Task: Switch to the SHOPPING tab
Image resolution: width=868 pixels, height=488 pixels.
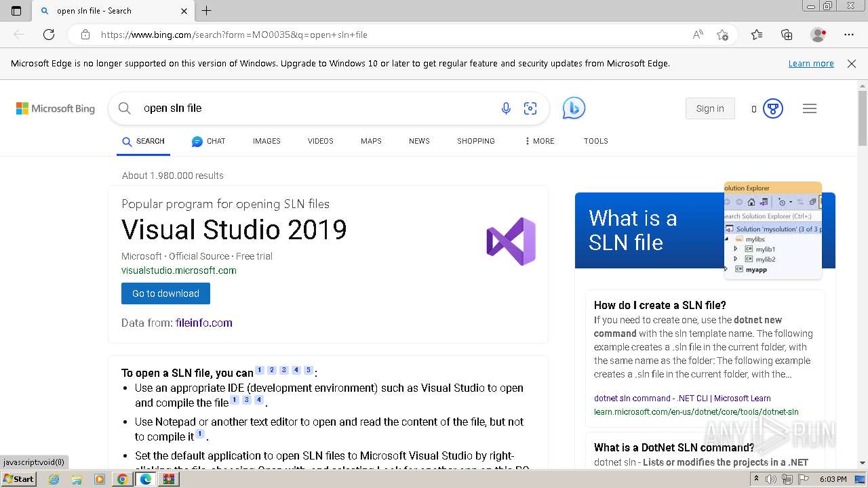Action: (475, 142)
